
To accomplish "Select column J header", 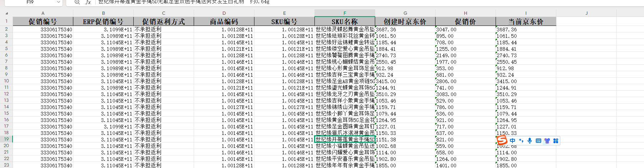I will (x=586, y=13).
